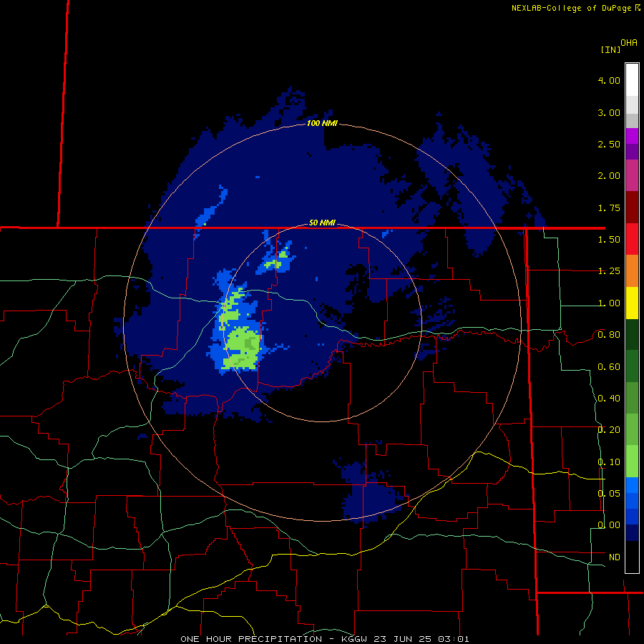Pick the lime green legend swatch near 0.10
This screenshot has width=644, height=644.
point(632,462)
